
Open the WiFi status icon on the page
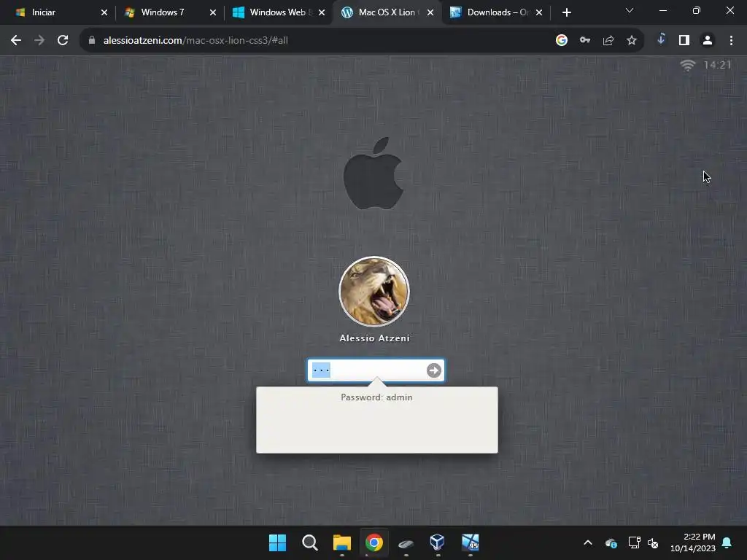point(687,65)
